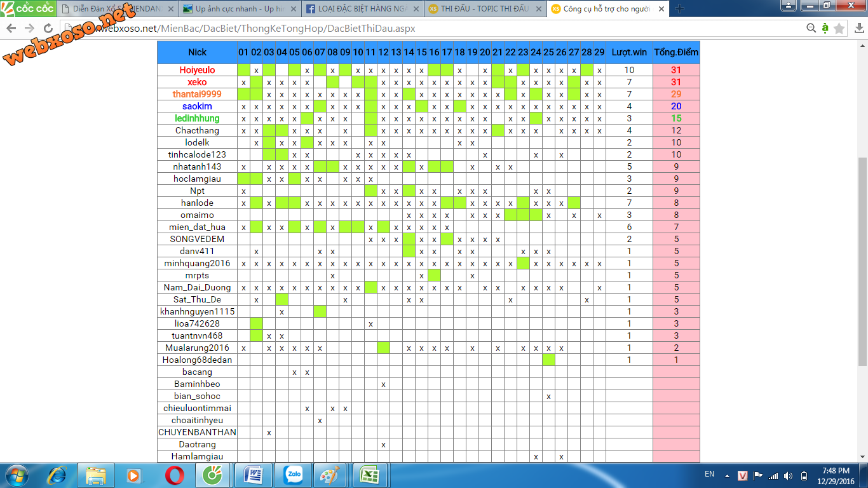Open the Cốc Cốc main menu icon
Image resolution: width=868 pixels, height=488 pixels.
(857, 29)
